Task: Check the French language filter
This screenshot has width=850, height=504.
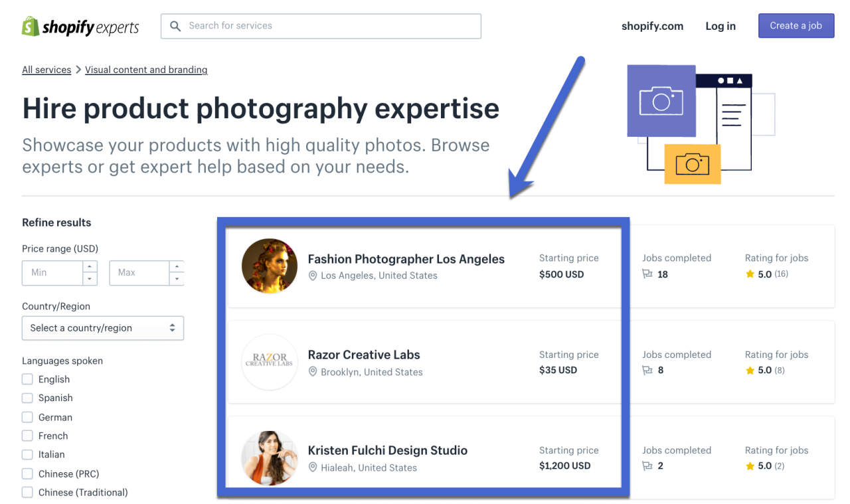Action: tap(27, 436)
